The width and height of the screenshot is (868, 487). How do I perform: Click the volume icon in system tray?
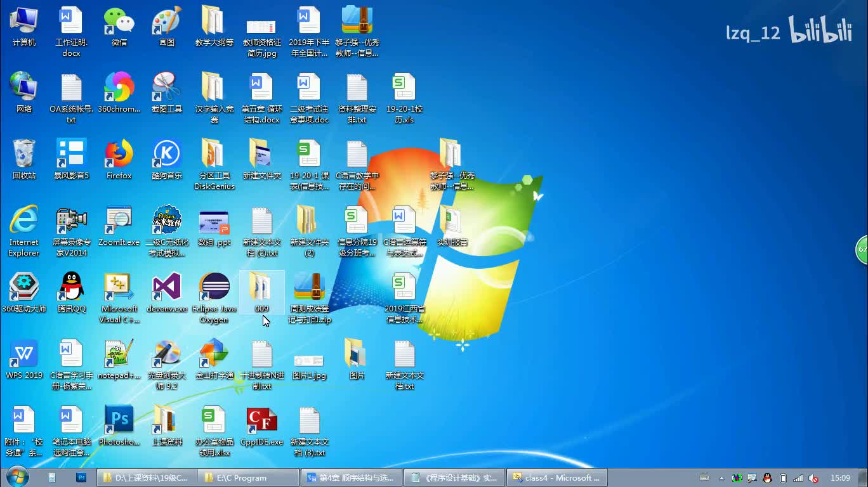(x=813, y=478)
